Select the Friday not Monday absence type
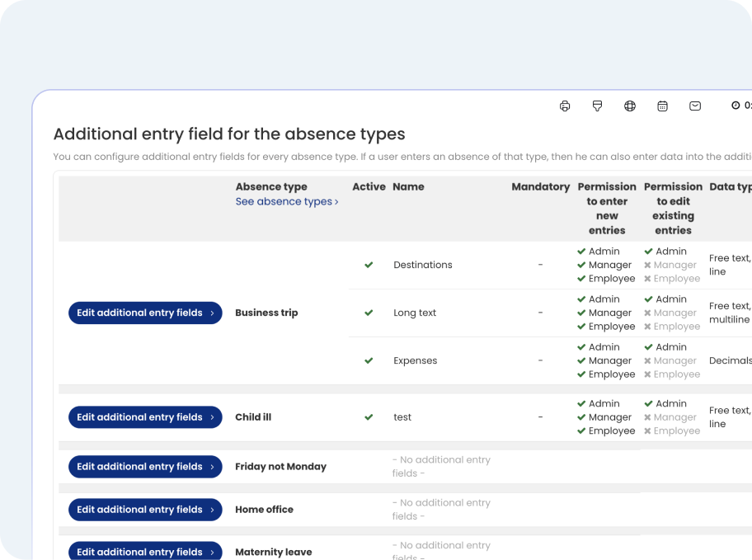Viewport: 752px width, 560px height. tap(280, 467)
